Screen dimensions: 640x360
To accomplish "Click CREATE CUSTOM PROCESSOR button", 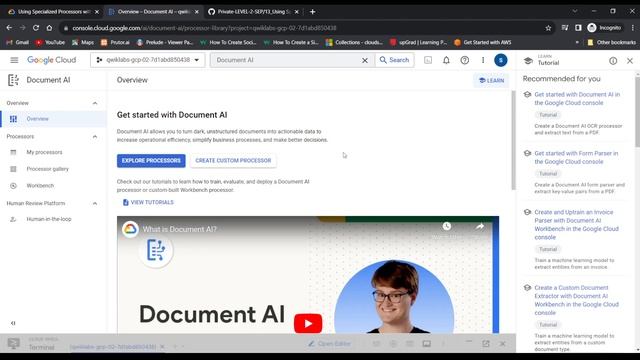I will pyautogui.click(x=233, y=160).
